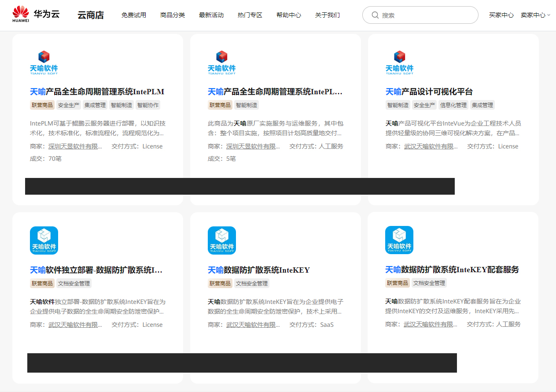Click "交付方式：License" on the 70笔 IntePLM card

137,146
